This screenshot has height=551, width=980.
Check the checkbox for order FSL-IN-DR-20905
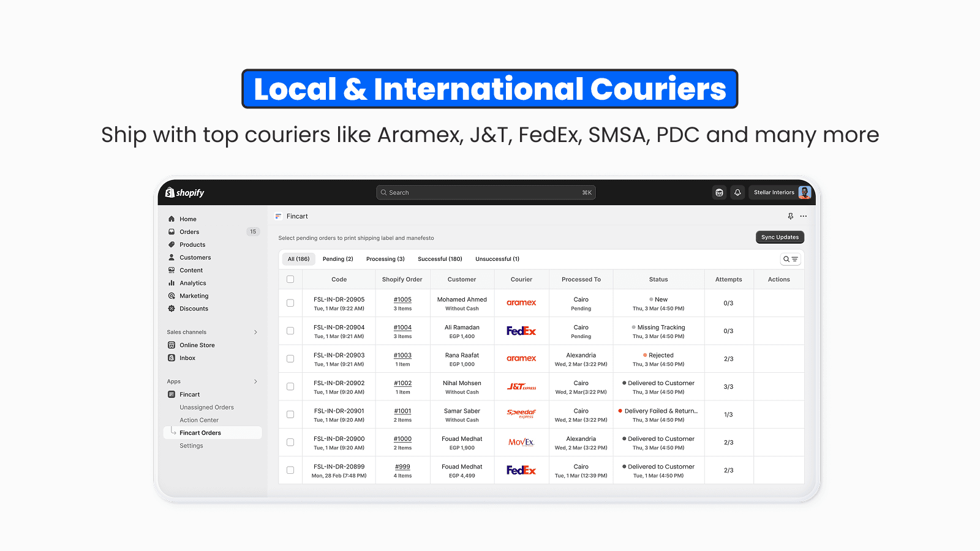pos(290,302)
